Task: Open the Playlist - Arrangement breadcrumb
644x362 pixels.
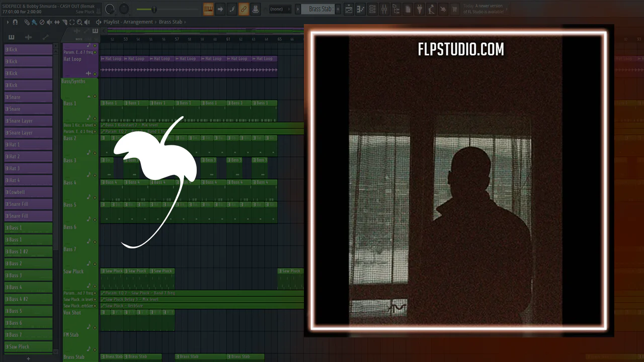Action: click(128, 22)
